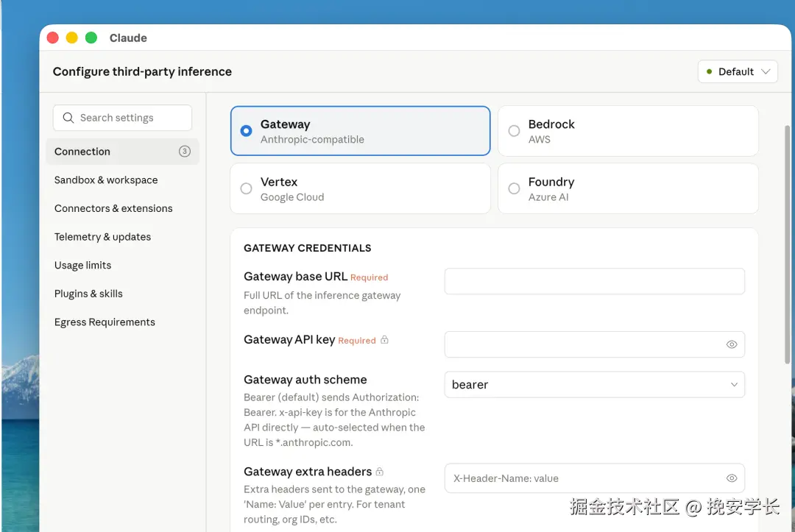Click lock icon beside Gateway extra headers

(379, 471)
